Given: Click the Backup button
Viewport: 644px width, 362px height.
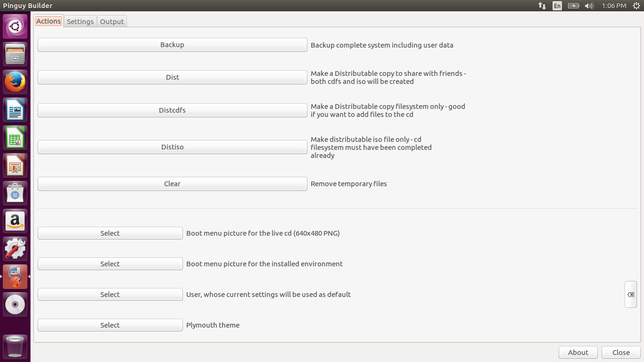Looking at the screenshot, I should pyautogui.click(x=172, y=45).
